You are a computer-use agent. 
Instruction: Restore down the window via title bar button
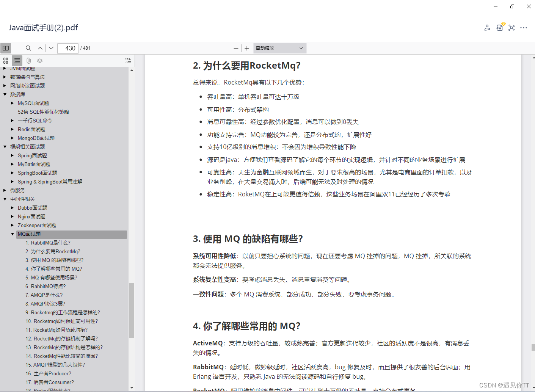(x=512, y=6)
